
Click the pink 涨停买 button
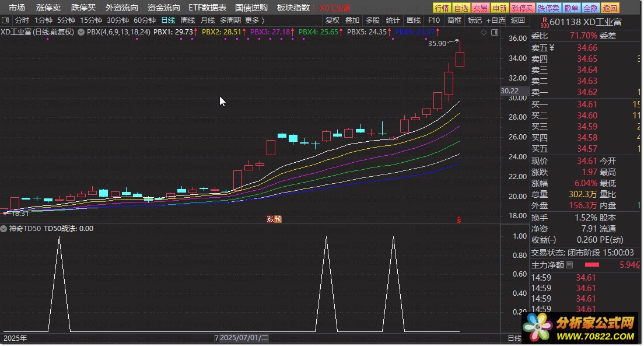point(523,8)
